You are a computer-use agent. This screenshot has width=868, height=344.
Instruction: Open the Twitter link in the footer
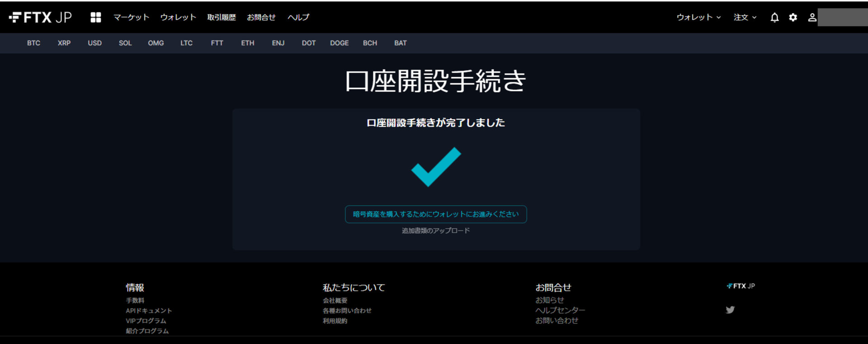[x=730, y=310]
